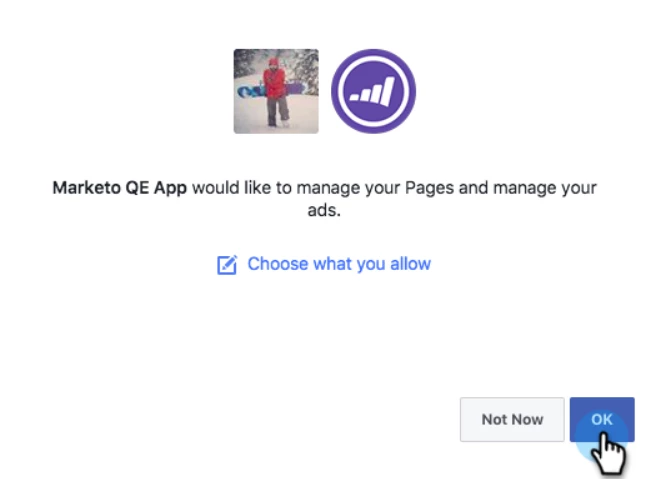Click the pencil edit icon
Viewport: 659px width, 479px height.
pos(227,265)
